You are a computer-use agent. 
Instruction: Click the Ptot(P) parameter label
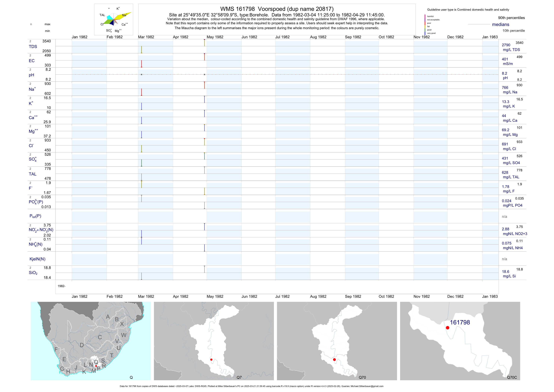pos(35,216)
